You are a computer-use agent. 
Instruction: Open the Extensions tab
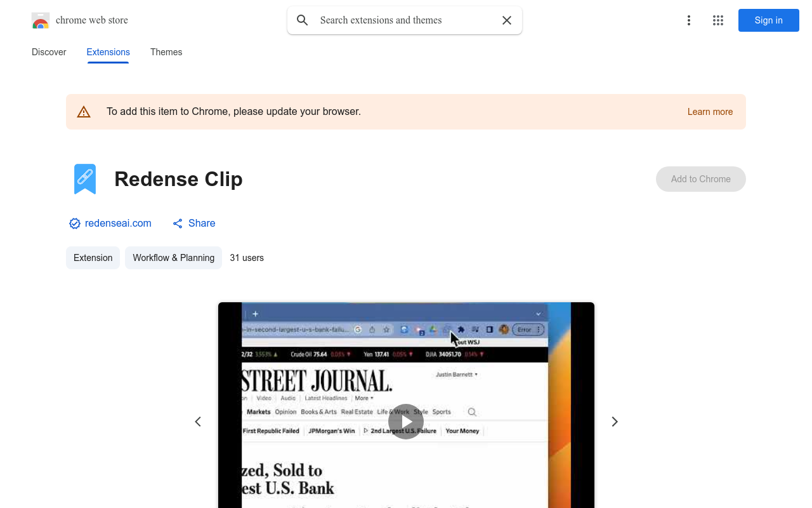108,52
